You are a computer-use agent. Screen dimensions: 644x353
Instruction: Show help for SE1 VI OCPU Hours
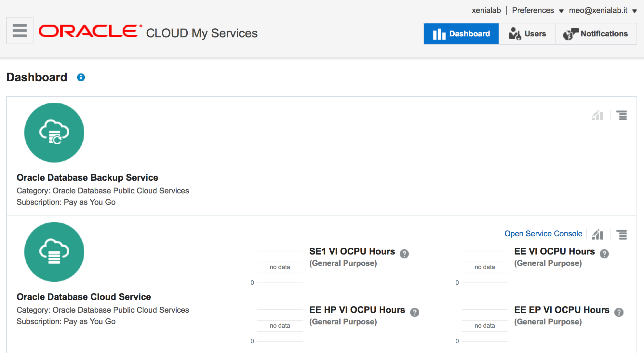404,254
